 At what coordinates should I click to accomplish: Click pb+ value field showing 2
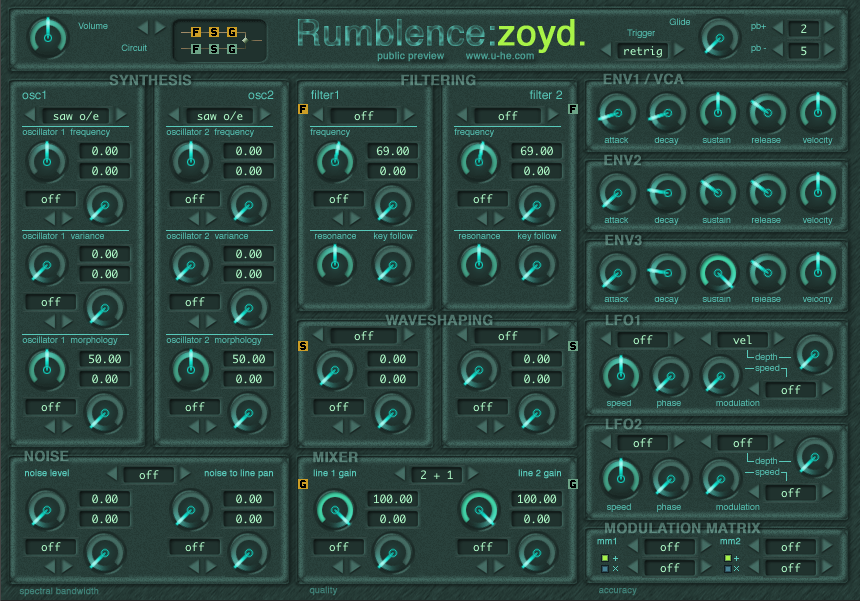804,29
